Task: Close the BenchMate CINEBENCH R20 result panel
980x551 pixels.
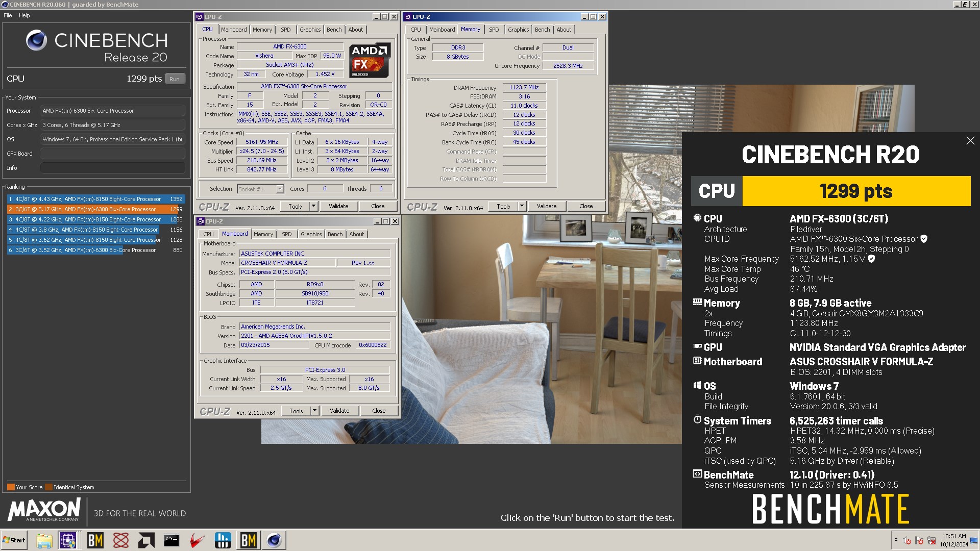Action: pyautogui.click(x=970, y=141)
